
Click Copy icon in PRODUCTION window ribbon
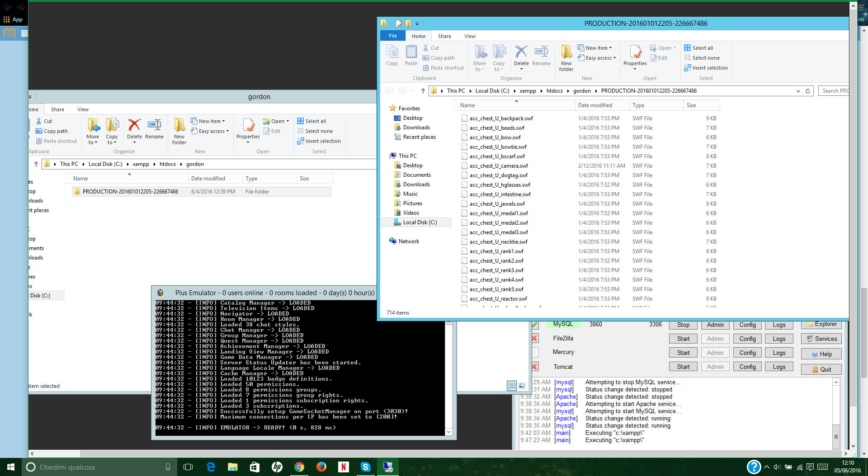point(392,55)
